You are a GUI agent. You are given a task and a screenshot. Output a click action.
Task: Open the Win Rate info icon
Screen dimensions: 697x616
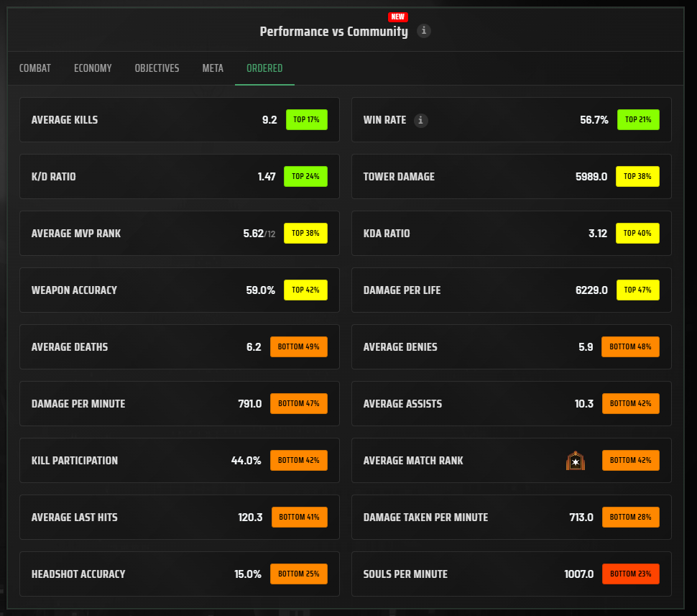[420, 120]
